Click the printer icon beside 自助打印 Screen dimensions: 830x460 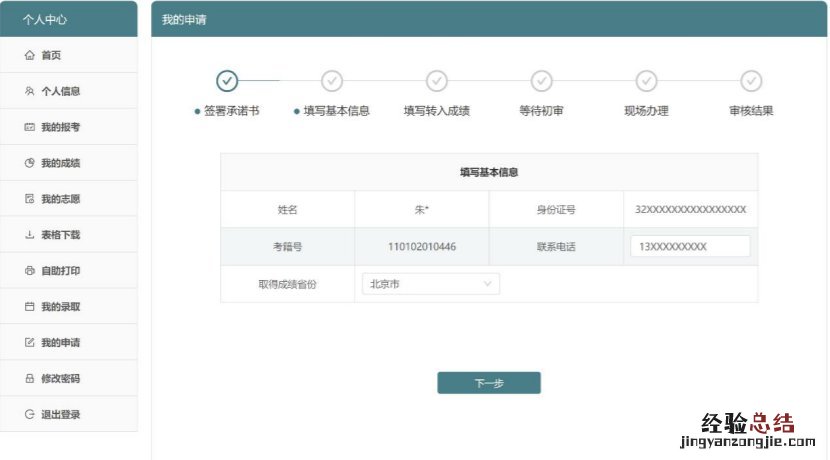(29, 271)
